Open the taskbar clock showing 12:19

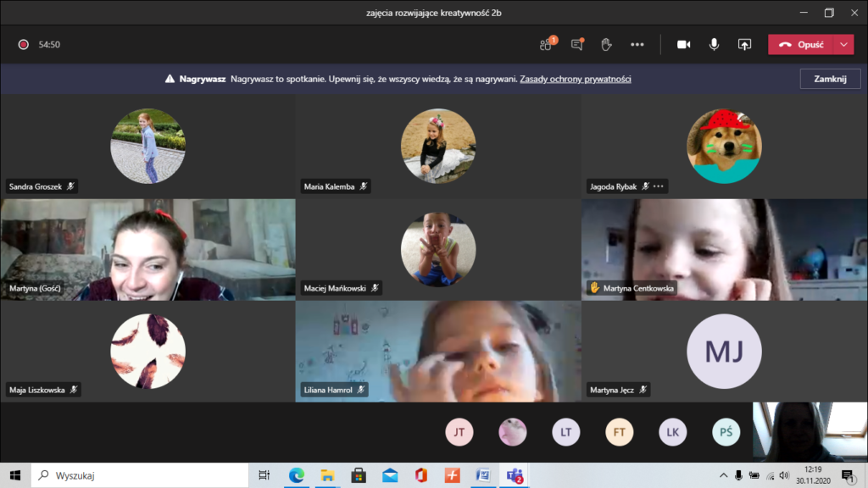[813, 475]
